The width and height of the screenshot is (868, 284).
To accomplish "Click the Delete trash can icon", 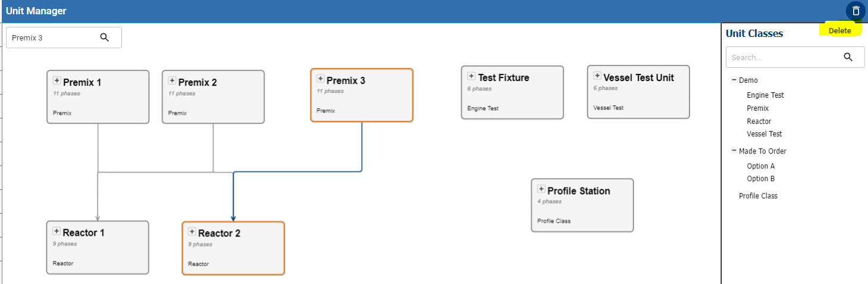I will click(x=856, y=11).
